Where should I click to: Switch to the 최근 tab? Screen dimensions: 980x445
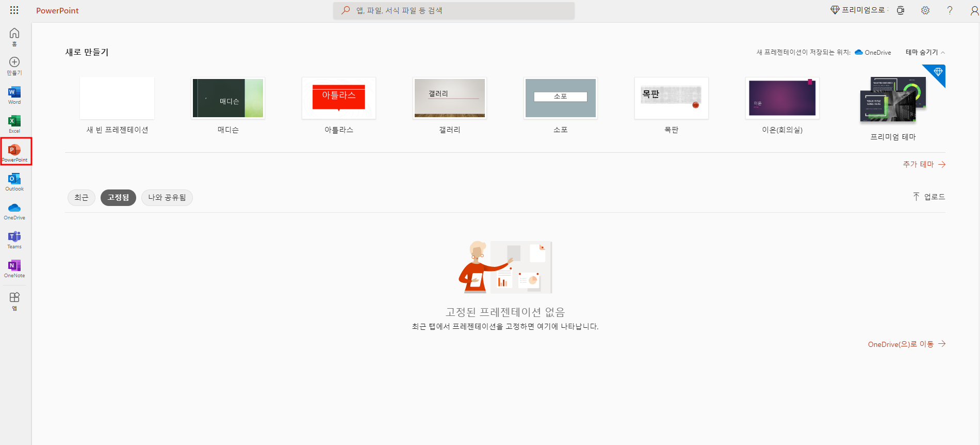click(81, 197)
